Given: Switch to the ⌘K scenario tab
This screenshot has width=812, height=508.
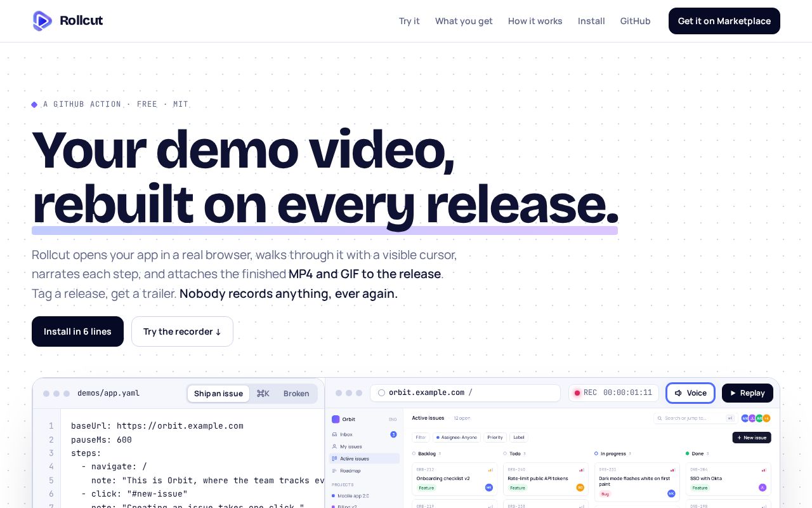Looking at the screenshot, I should (x=263, y=394).
